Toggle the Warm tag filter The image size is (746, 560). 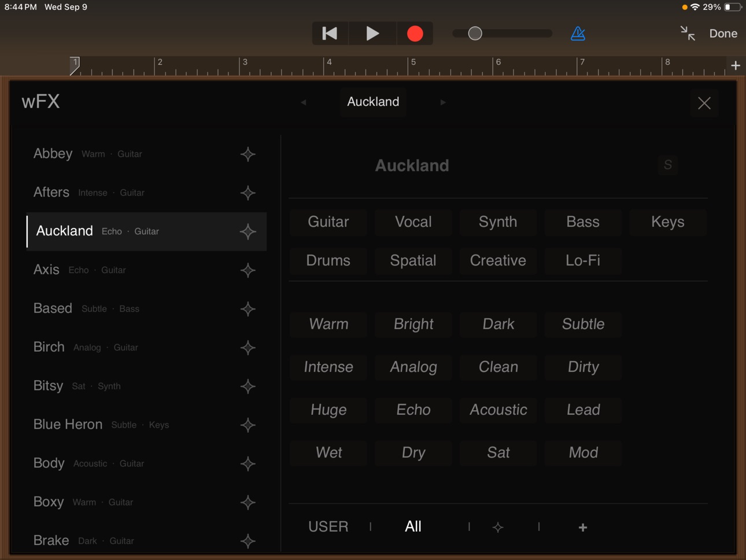[x=328, y=325]
